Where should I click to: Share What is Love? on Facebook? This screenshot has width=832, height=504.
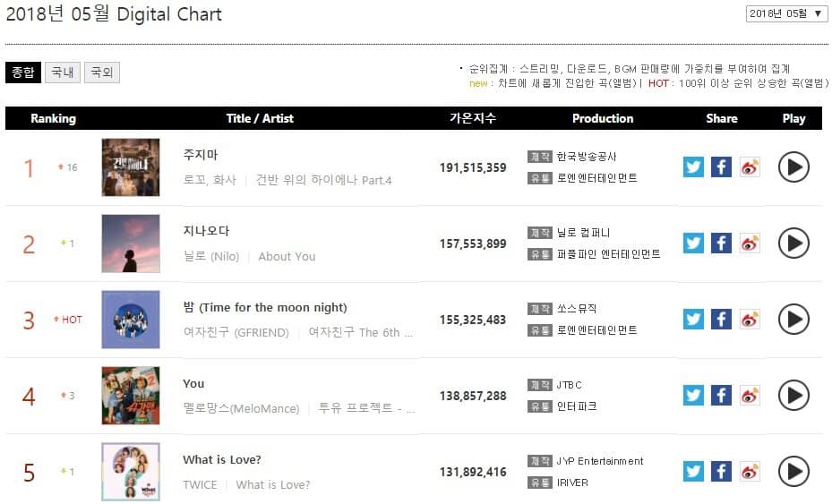tap(721, 472)
